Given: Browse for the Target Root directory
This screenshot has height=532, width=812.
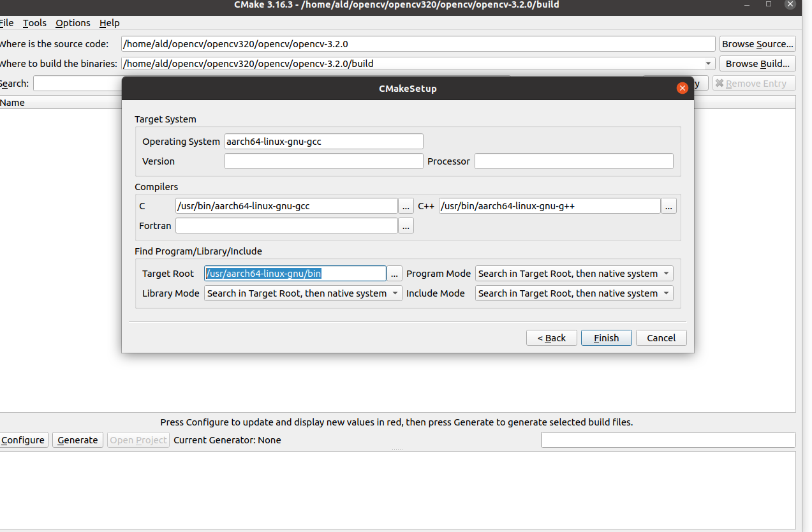Looking at the screenshot, I should point(395,274).
